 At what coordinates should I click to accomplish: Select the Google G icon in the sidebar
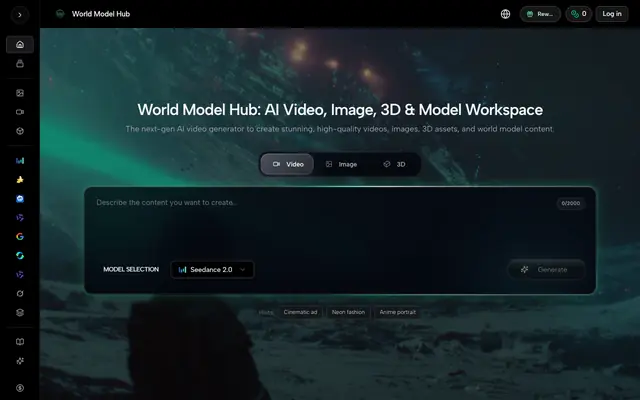[x=20, y=236]
